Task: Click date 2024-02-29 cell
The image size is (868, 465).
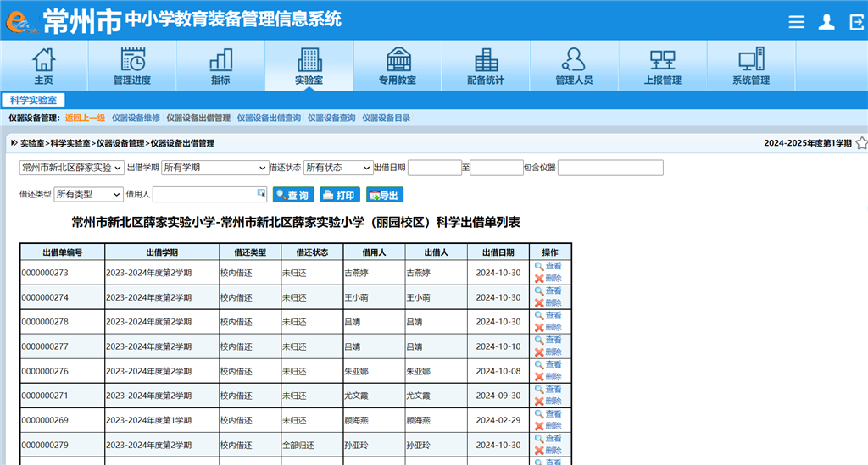Action: point(498,420)
